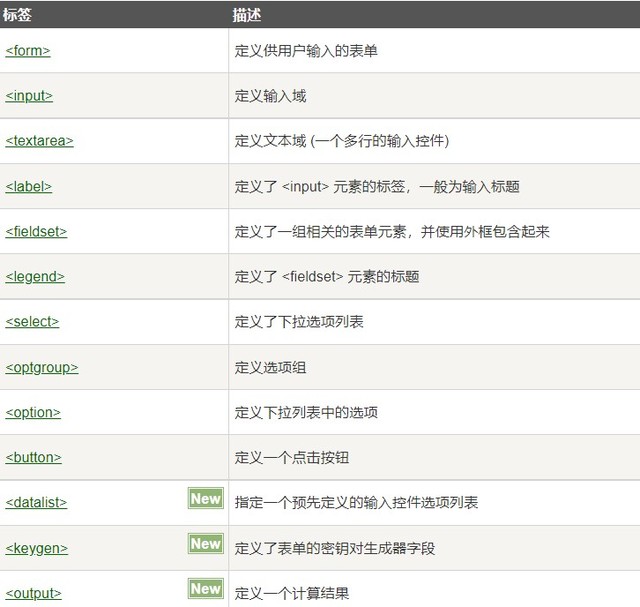Viewport: 640px width, 607px height.
Task: Open the <select> tag reference
Action: (x=32, y=322)
